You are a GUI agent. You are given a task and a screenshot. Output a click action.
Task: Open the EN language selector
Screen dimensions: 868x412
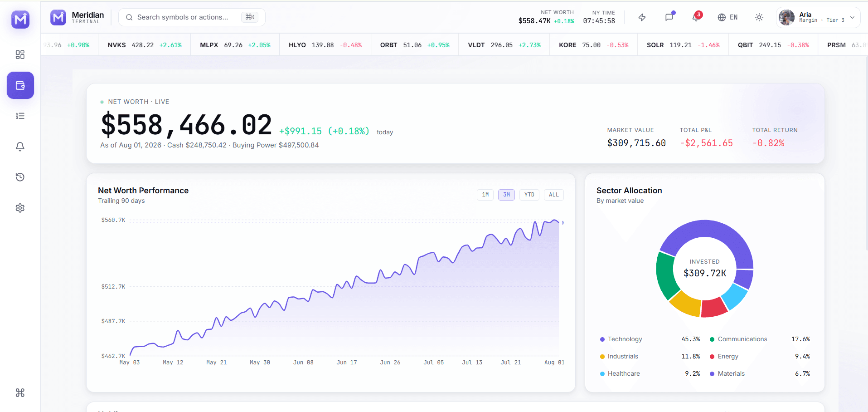pyautogui.click(x=728, y=18)
